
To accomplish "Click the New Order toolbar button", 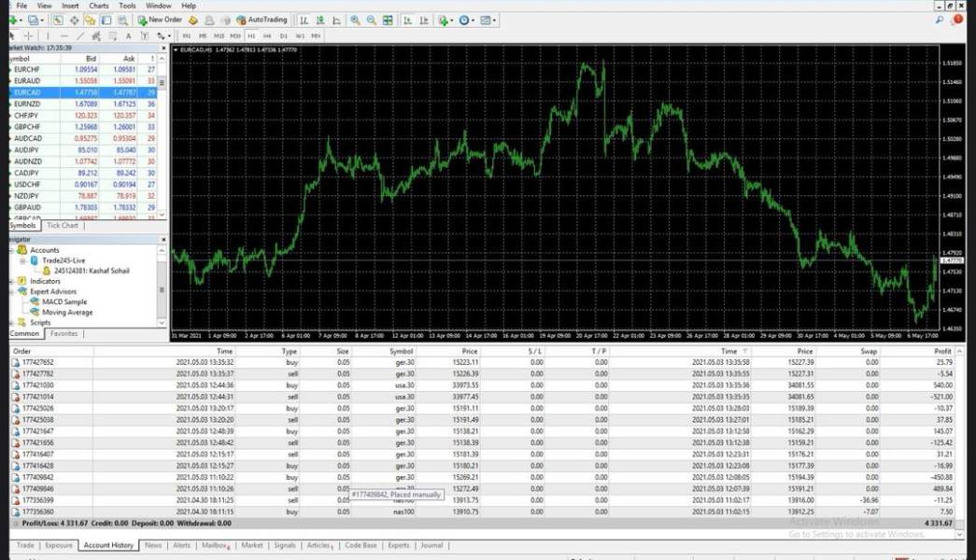I will pos(159,20).
